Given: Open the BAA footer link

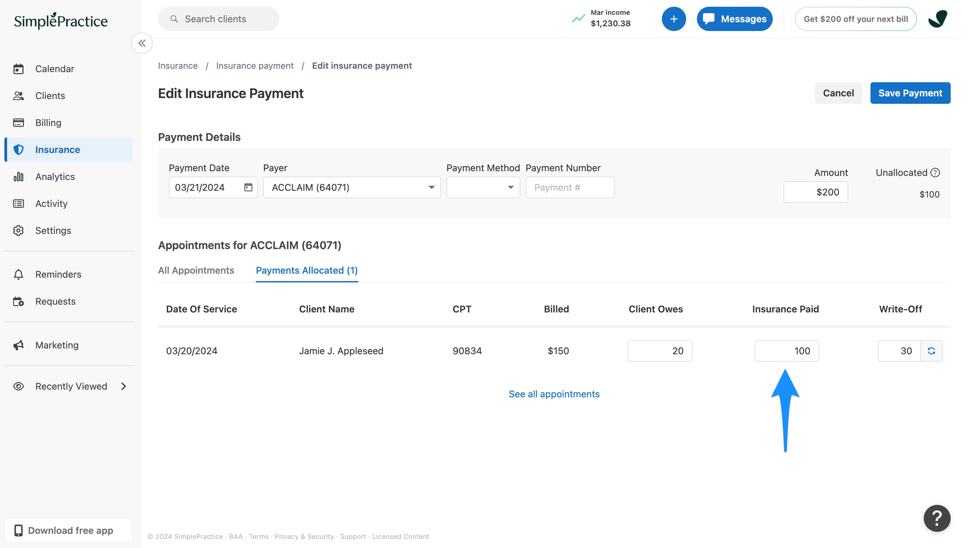Looking at the screenshot, I should tap(236, 536).
